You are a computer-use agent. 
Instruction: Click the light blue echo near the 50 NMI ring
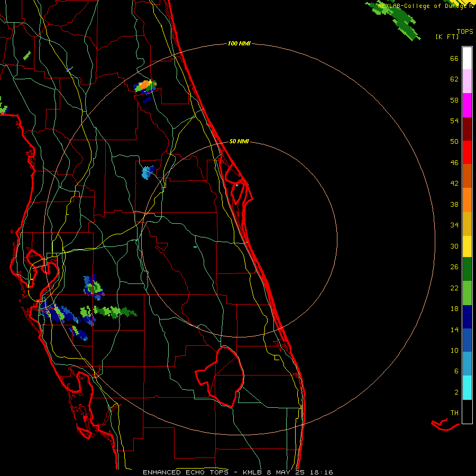[x=148, y=172]
